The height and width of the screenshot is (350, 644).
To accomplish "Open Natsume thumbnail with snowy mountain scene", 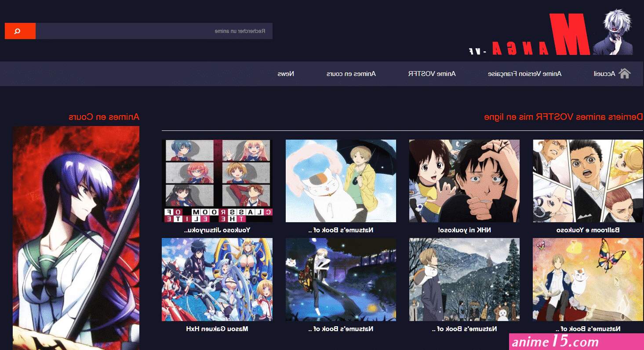I will click(464, 279).
